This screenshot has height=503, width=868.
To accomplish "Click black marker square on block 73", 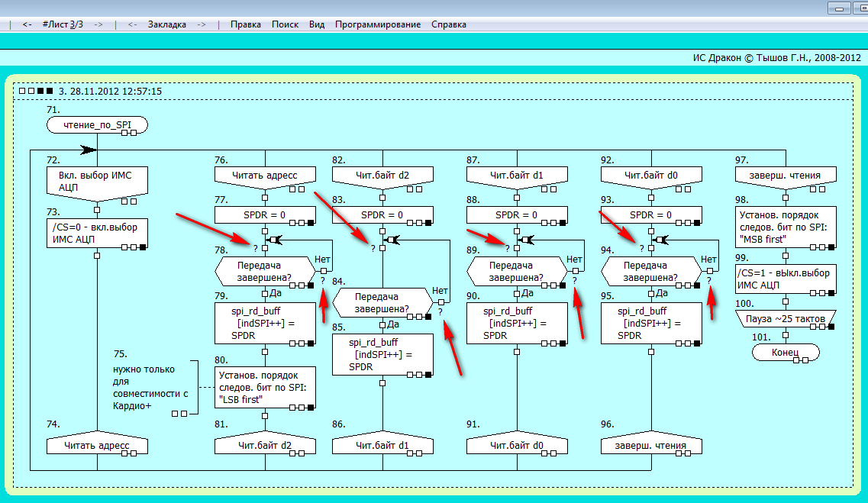I will (143, 247).
